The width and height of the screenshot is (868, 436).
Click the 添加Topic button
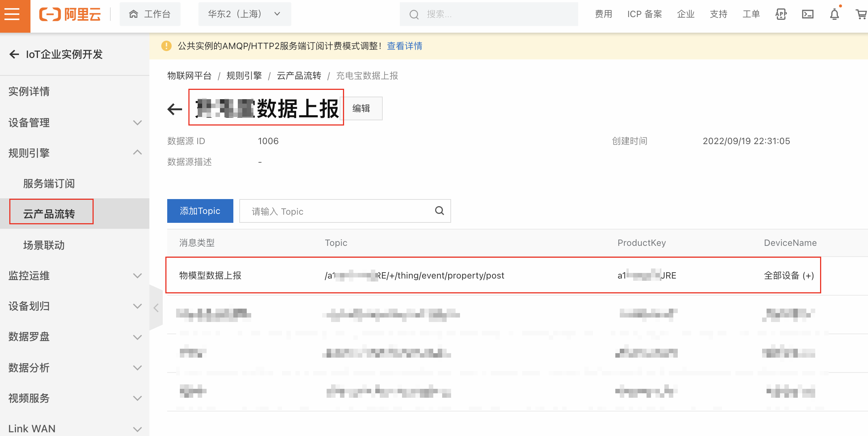pos(200,211)
